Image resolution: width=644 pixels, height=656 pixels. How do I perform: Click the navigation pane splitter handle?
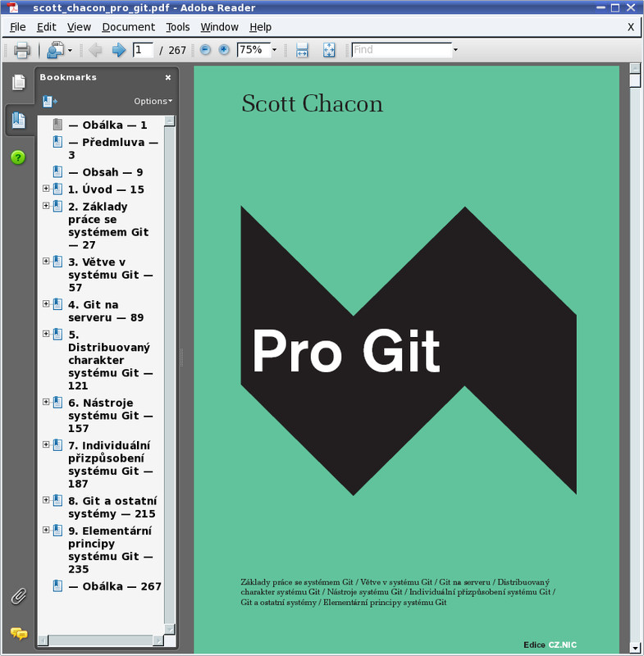(181, 358)
